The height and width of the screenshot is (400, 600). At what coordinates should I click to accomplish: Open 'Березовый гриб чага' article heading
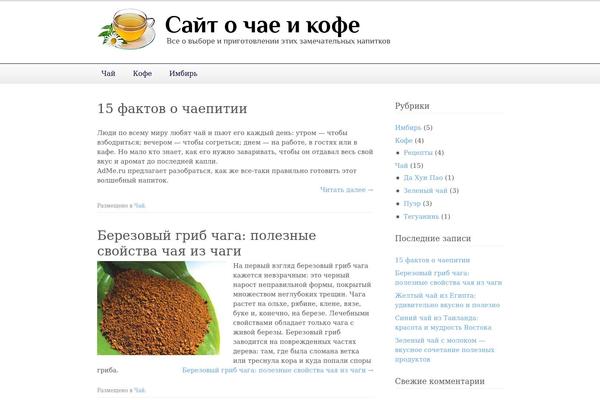(x=207, y=243)
